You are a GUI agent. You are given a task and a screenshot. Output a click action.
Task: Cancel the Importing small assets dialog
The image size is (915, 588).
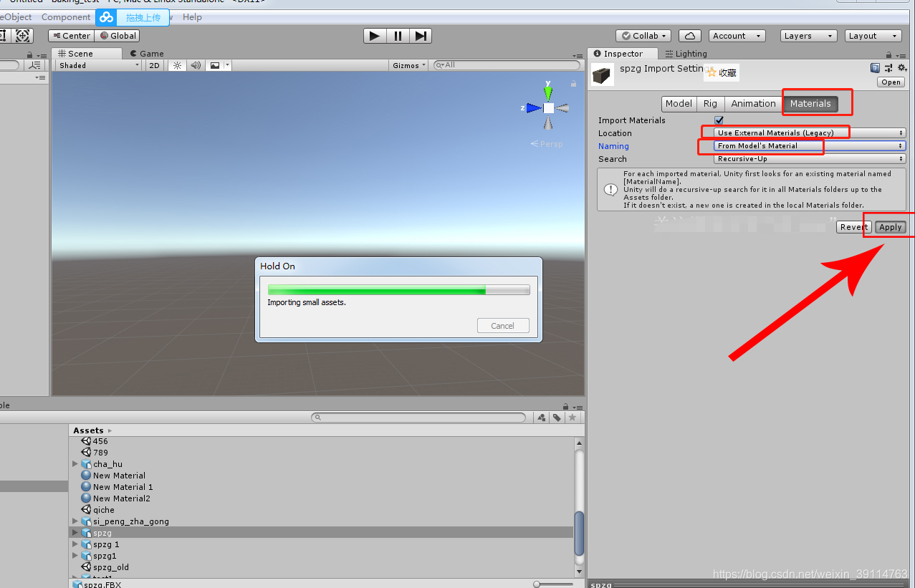[502, 325]
